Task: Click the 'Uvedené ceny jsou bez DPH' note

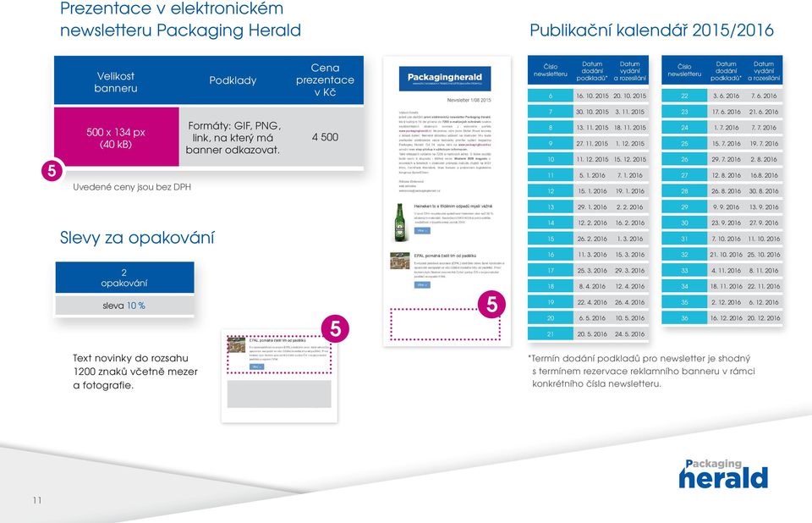Action: tap(132, 187)
